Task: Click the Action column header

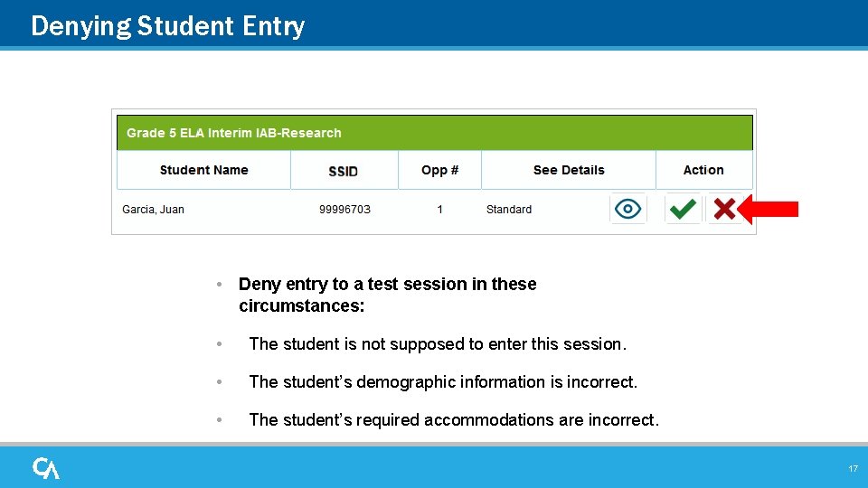Action: pyautogui.click(x=703, y=170)
